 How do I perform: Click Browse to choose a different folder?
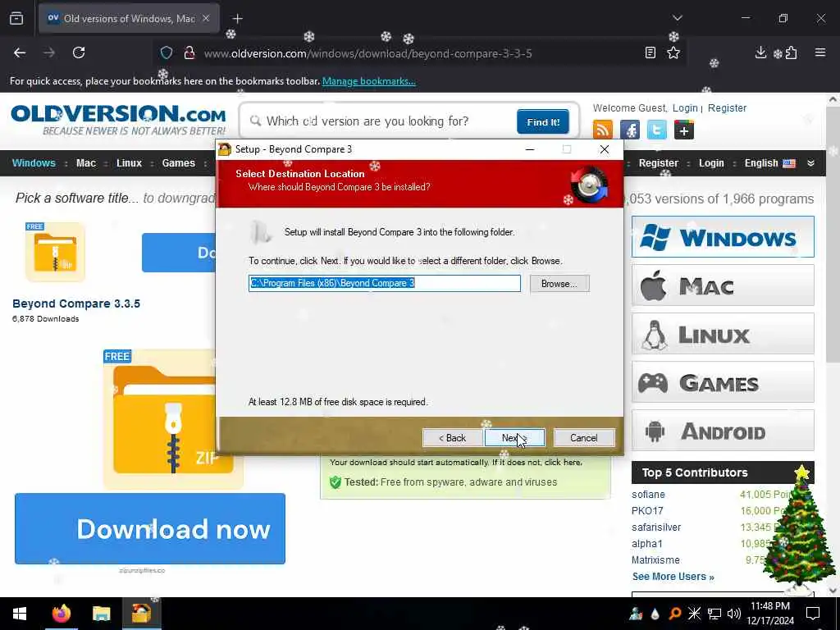tap(559, 283)
